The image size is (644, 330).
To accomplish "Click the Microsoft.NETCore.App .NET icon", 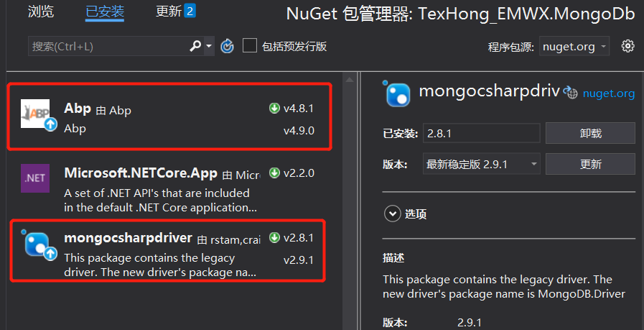I will point(35,178).
